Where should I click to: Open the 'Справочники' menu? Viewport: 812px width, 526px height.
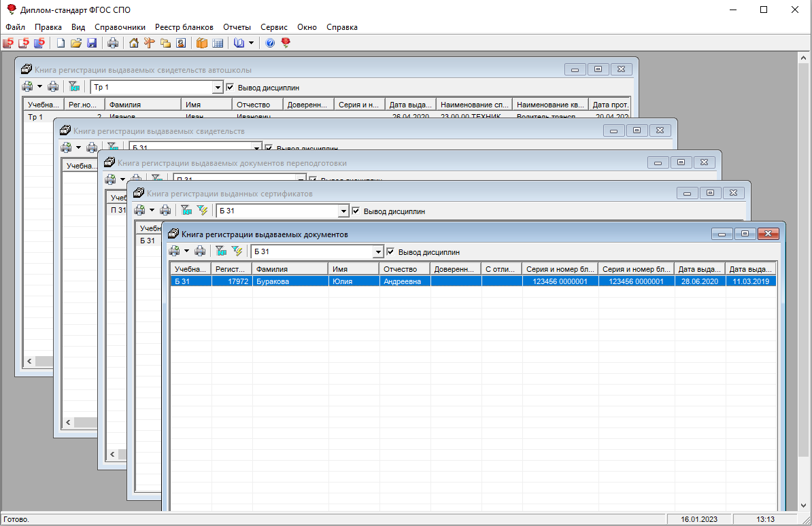click(x=120, y=27)
